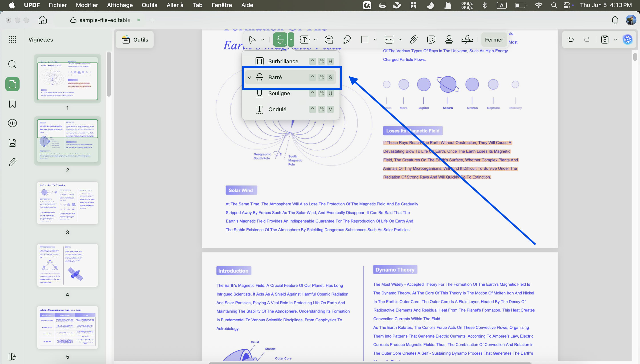This screenshot has height=364, width=640.
Task: Open the Affichage menu
Action: click(x=120, y=5)
